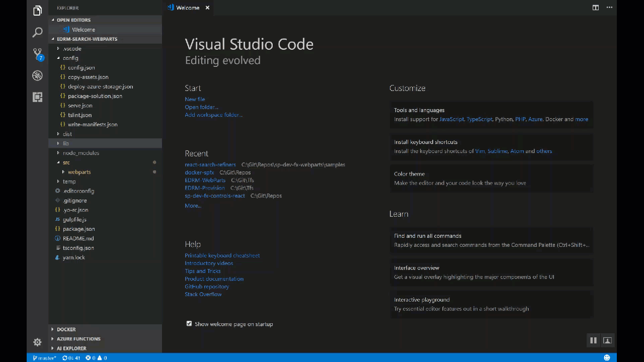Click the Open folder link
Viewport: 644px width, 362px height.
click(x=201, y=107)
